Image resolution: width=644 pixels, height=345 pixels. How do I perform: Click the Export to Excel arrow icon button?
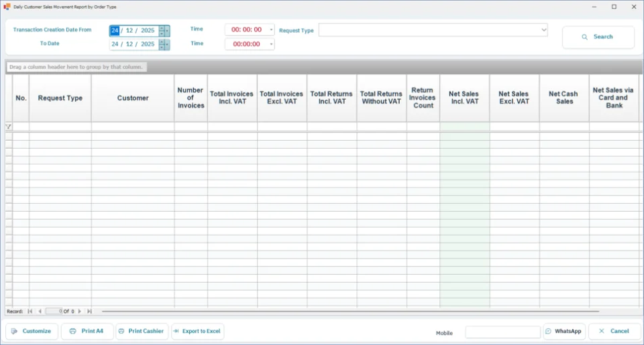point(197,331)
